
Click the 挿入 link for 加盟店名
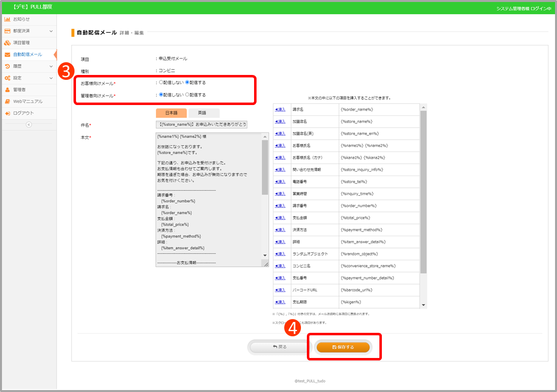click(280, 121)
